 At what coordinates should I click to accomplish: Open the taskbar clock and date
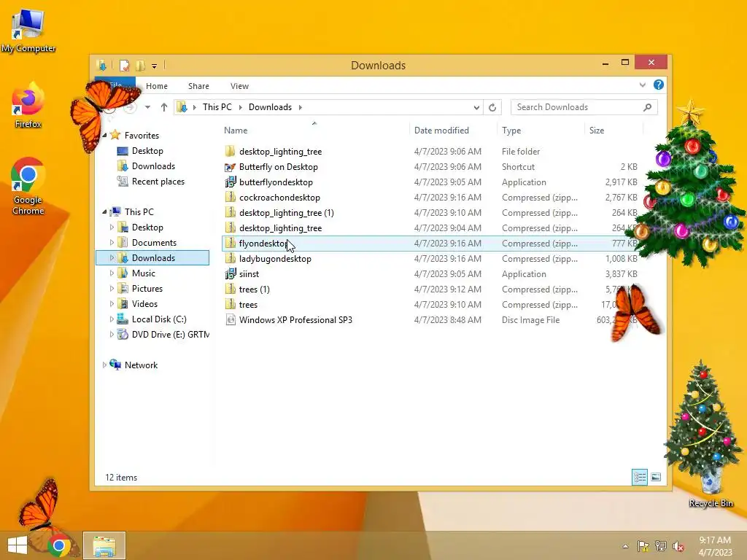pyautogui.click(x=715, y=546)
